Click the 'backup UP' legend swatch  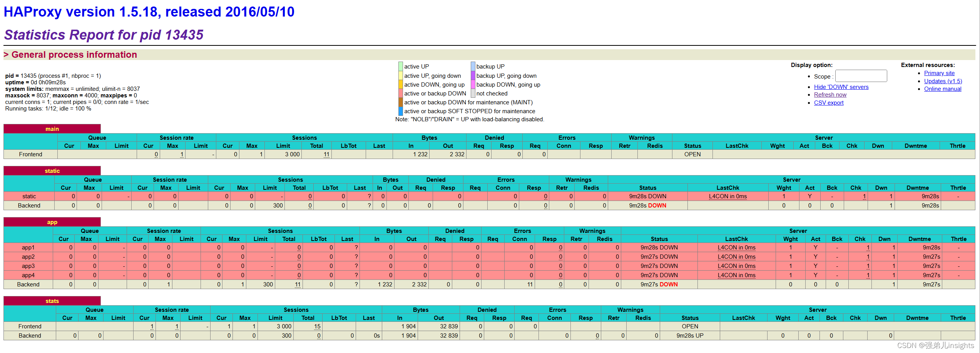point(473,66)
